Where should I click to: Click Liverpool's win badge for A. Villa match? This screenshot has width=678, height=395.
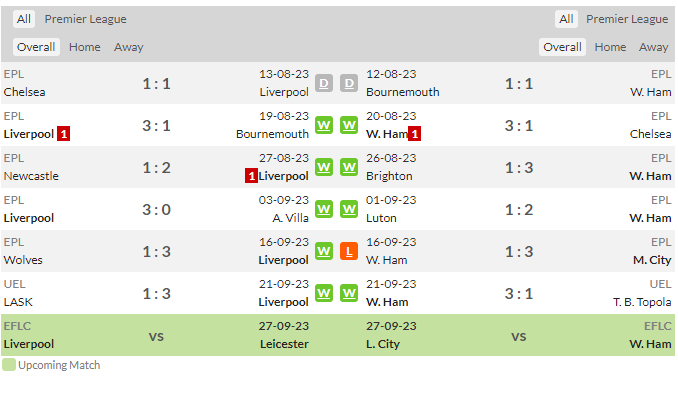click(323, 209)
